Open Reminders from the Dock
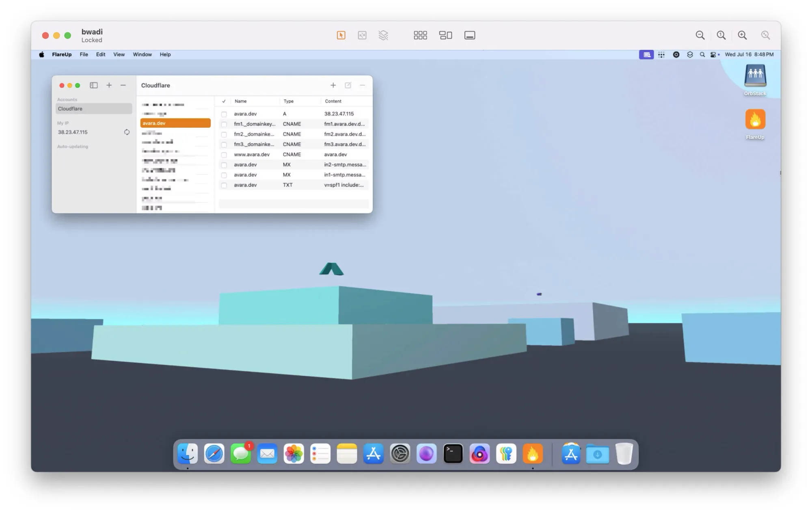The image size is (812, 513). [x=320, y=454]
